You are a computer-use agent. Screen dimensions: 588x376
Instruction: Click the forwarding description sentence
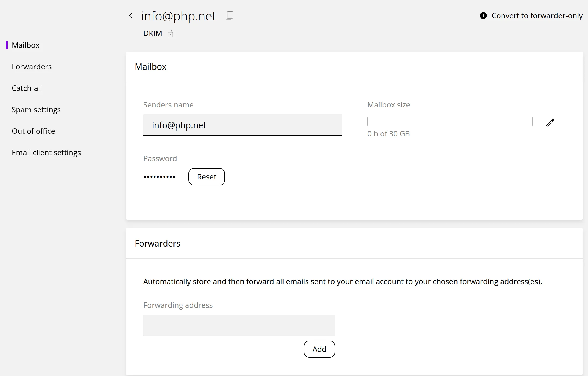click(x=343, y=281)
